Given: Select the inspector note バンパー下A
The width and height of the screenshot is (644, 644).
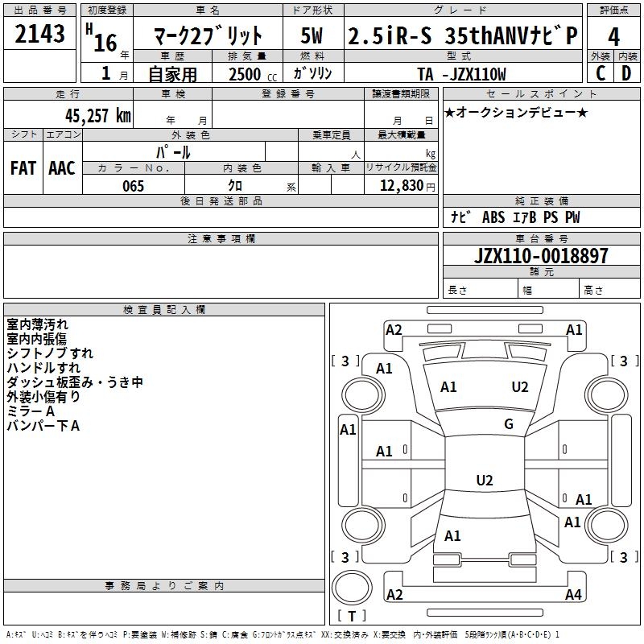Looking at the screenshot, I should click(43, 426).
